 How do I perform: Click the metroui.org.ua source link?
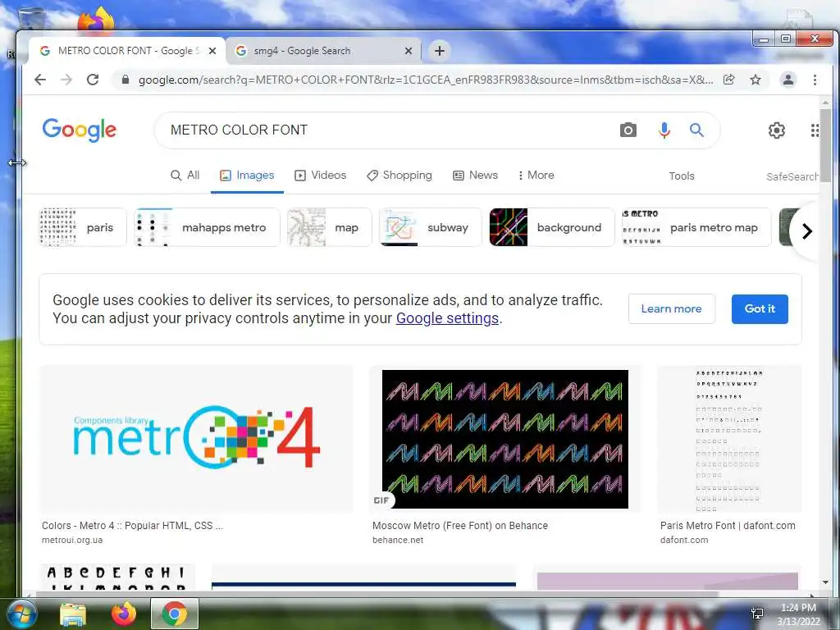(72, 540)
